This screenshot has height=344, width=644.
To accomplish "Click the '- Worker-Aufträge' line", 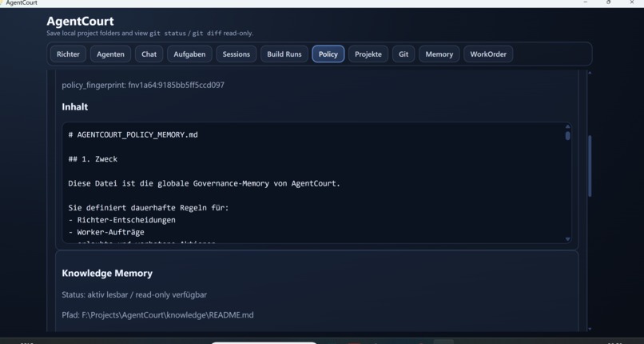I will 106,232.
